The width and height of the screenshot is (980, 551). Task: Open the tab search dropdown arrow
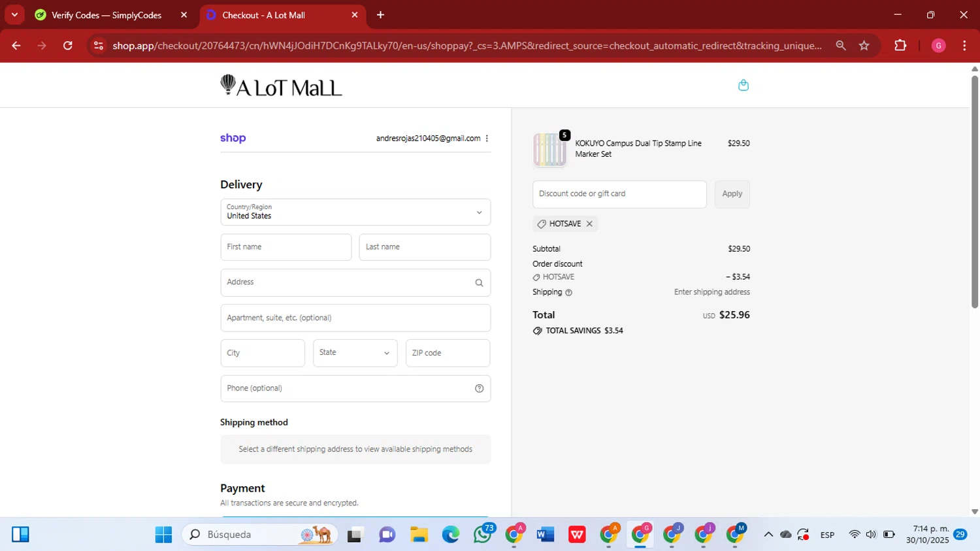click(x=14, y=14)
